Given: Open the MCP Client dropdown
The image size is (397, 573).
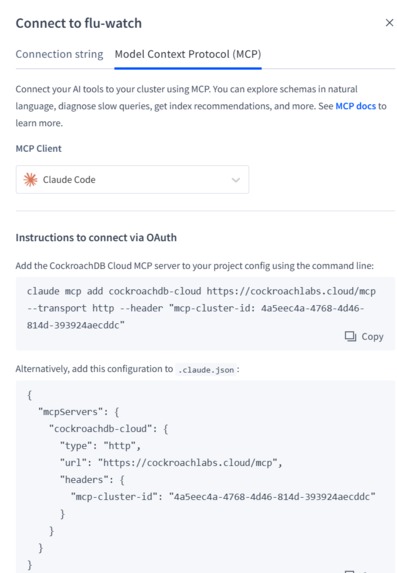Looking at the screenshot, I should click(132, 179).
